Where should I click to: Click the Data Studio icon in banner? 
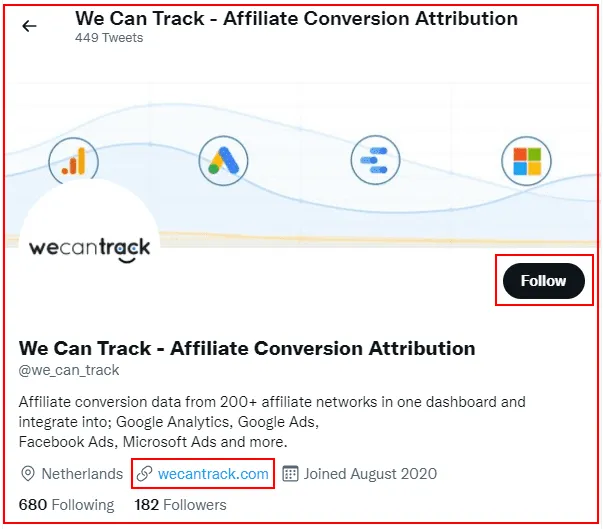[375, 160]
